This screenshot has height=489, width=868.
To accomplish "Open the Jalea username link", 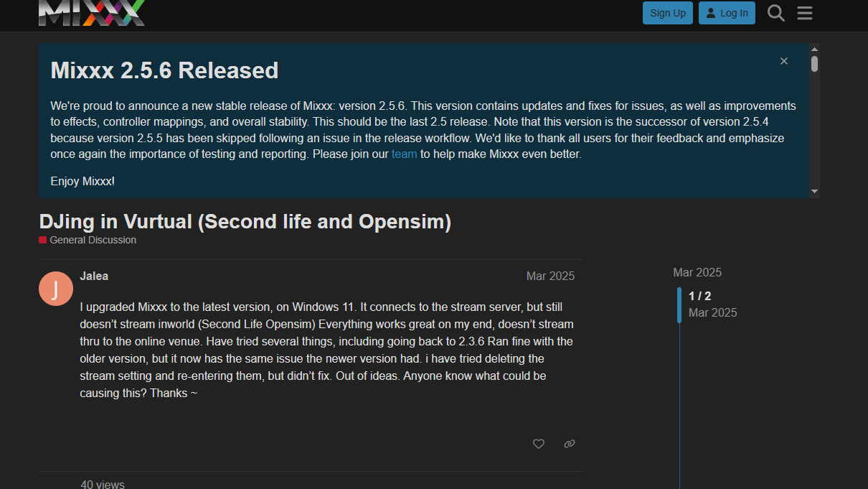I will click(x=94, y=276).
